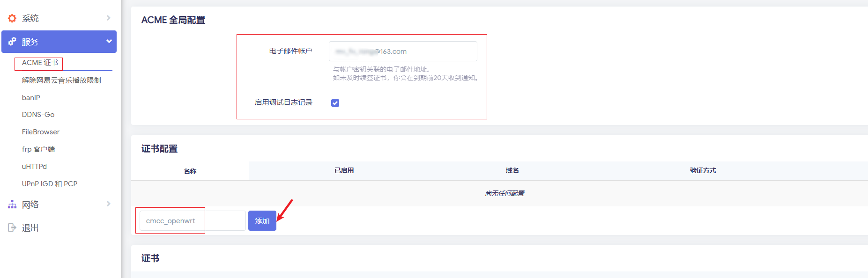Click the Logout door icon
This screenshot has width=868, height=278.
coord(12,228)
